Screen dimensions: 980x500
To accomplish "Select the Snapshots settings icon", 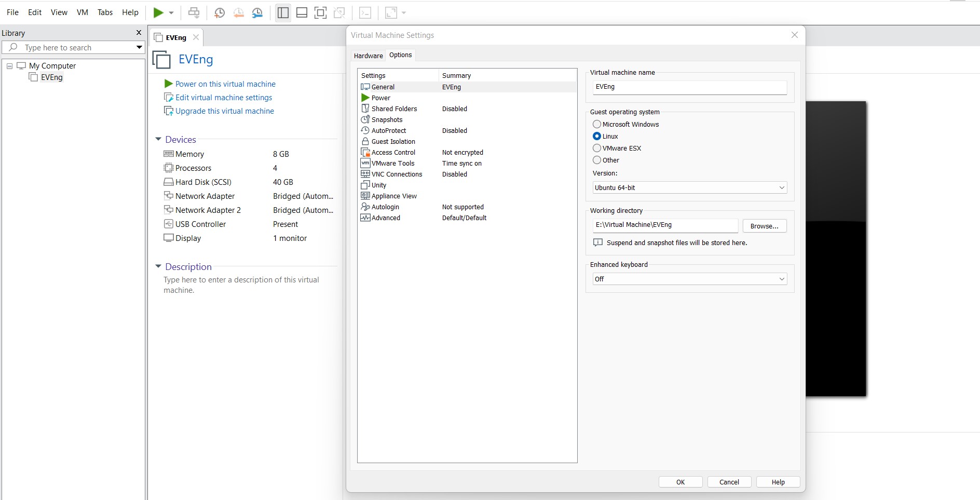I will [365, 119].
